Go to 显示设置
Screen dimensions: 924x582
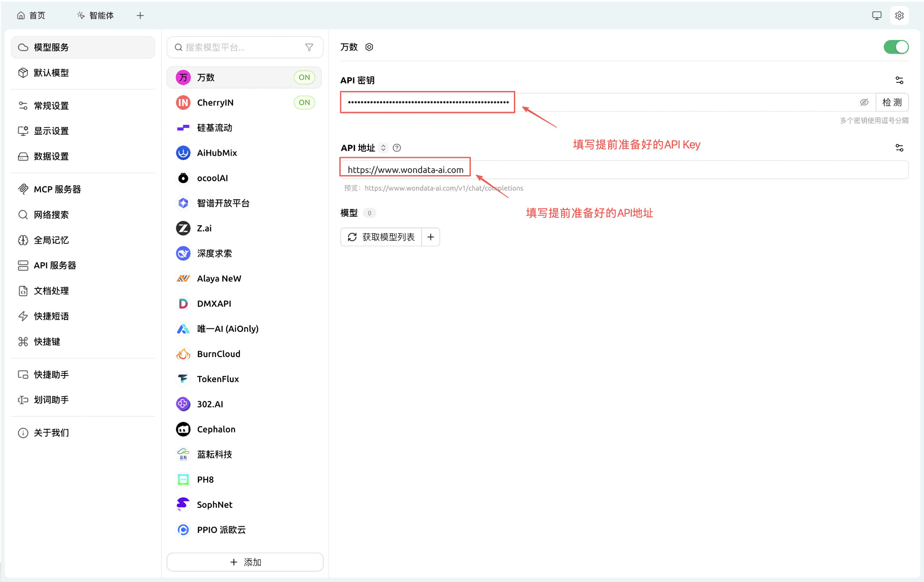click(x=83, y=131)
